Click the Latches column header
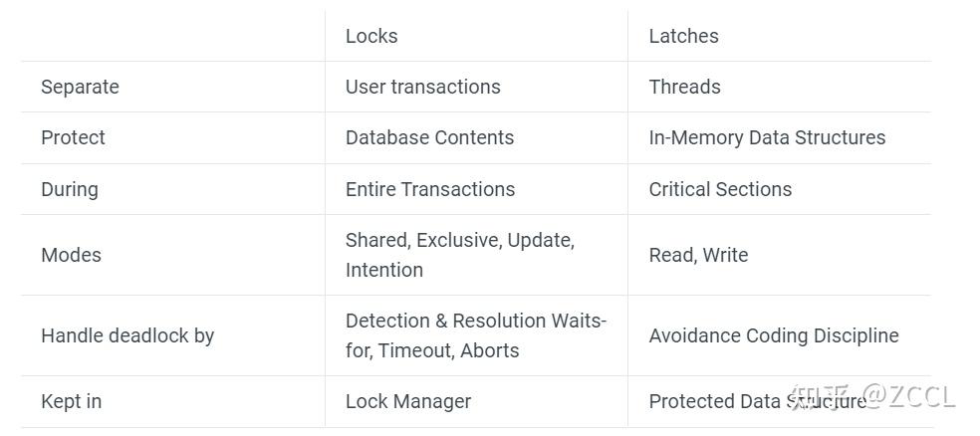The image size is (980, 436). click(683, 36)
